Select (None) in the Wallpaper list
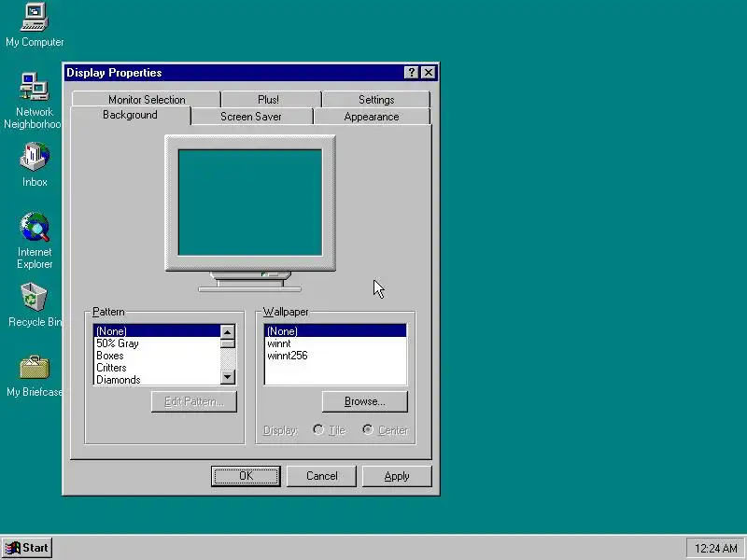 [x=335, y=331]
